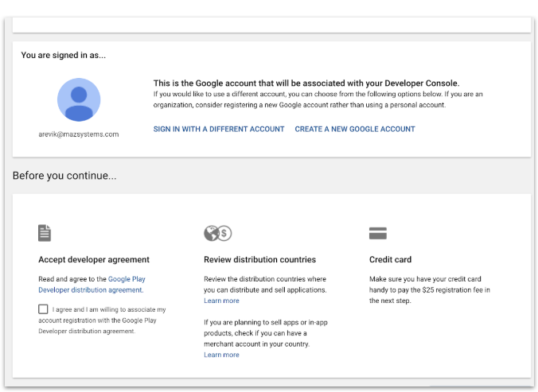Click the arevik@mazsystems.com email address
This screenshot has height=392, width=538.
[x=79, y=134]
